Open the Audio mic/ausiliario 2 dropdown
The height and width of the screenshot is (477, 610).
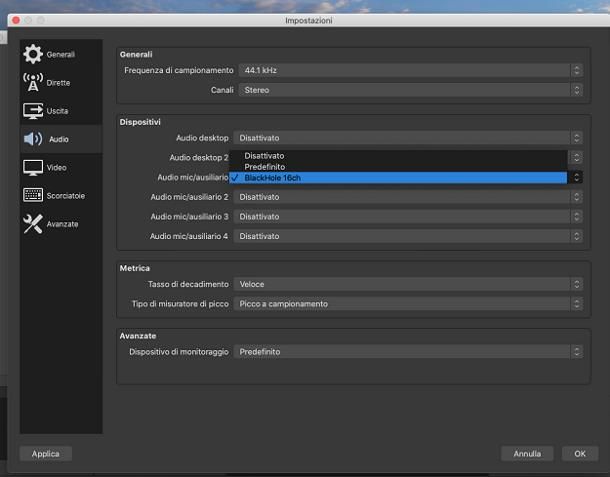408,197
